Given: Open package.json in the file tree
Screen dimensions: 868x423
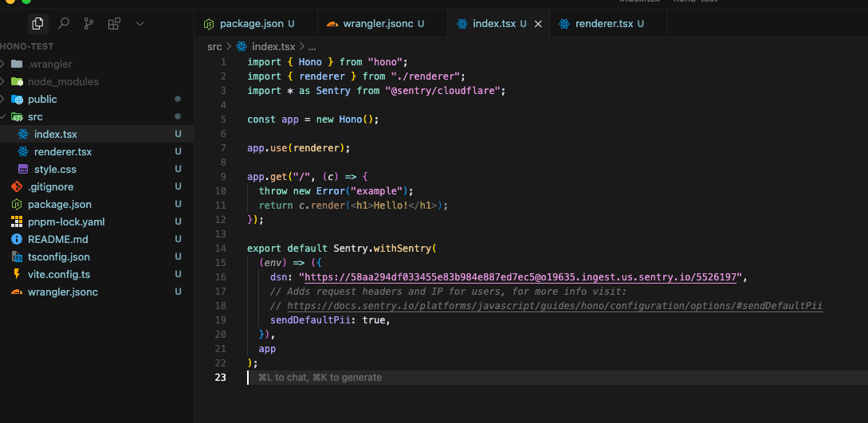Looking at the screenshot, I should [x=97, y=205].
